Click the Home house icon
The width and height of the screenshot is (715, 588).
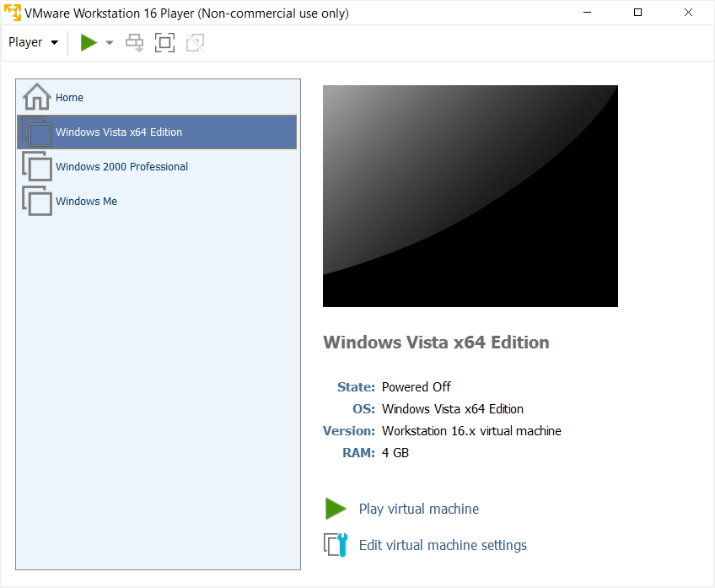click(x=37, y=97)
